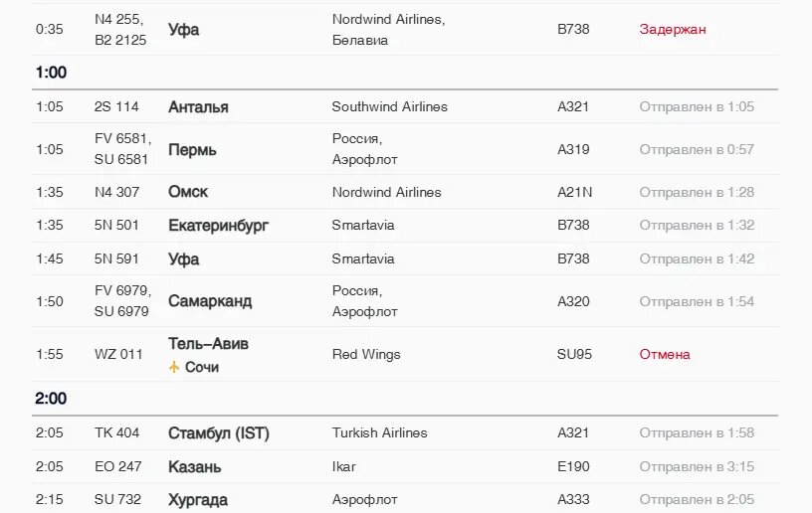
Task: Click the 1:00 hour header
Action: click(51, 73)
